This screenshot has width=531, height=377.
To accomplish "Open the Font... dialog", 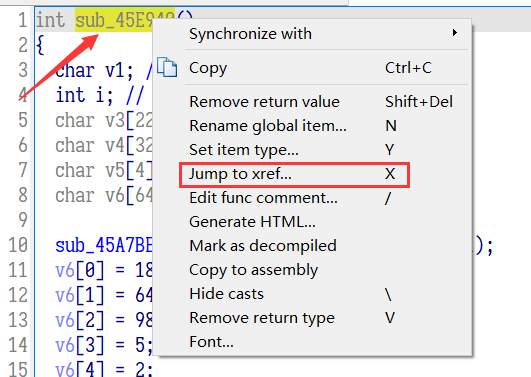I will point(312,342).
